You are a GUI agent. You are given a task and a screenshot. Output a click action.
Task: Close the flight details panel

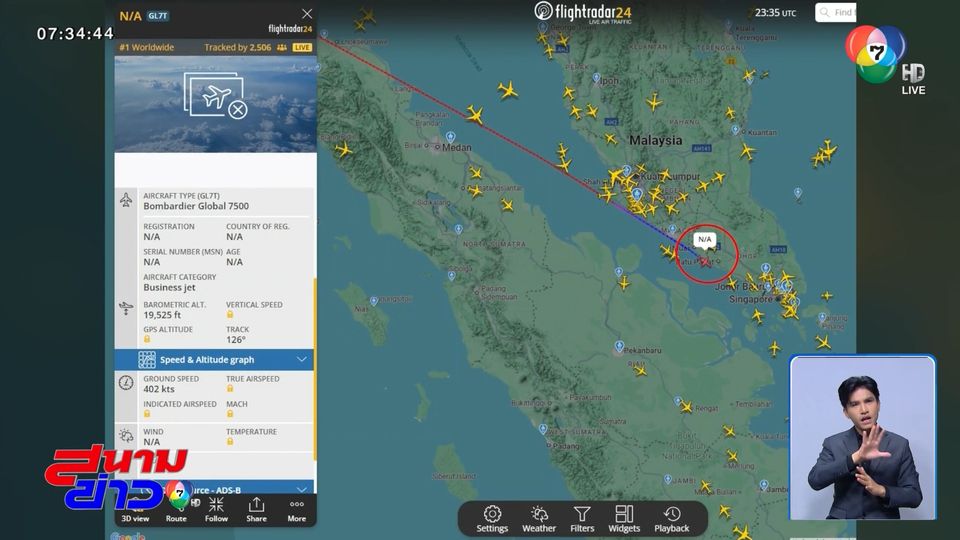(x=307, y=13)
